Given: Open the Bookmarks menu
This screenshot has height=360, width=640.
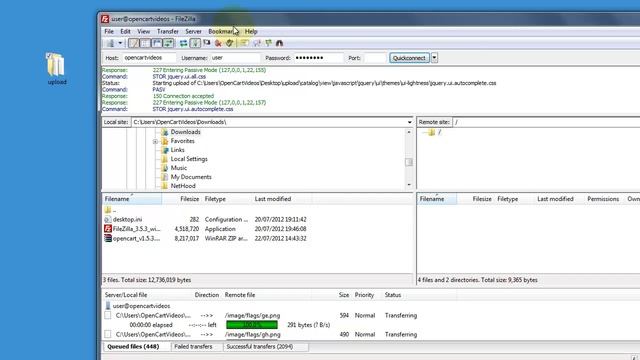Looking at the screenshot, I should (x=222, y=31).
